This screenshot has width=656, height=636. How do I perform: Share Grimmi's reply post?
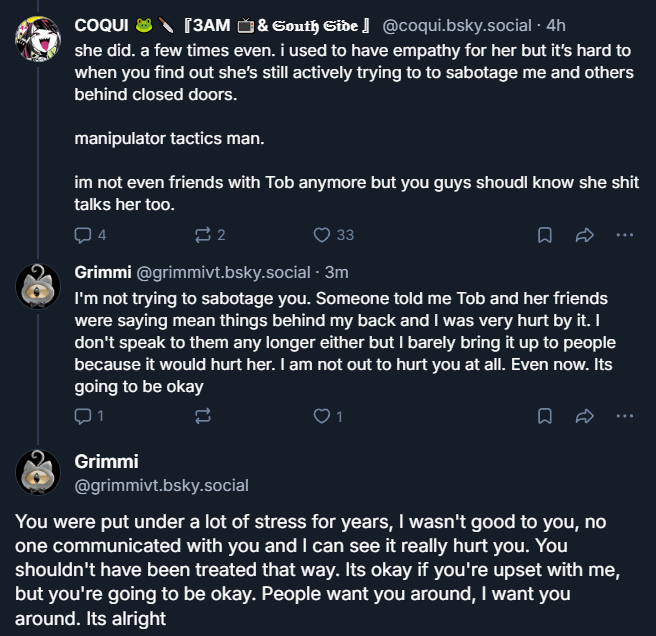585,415
